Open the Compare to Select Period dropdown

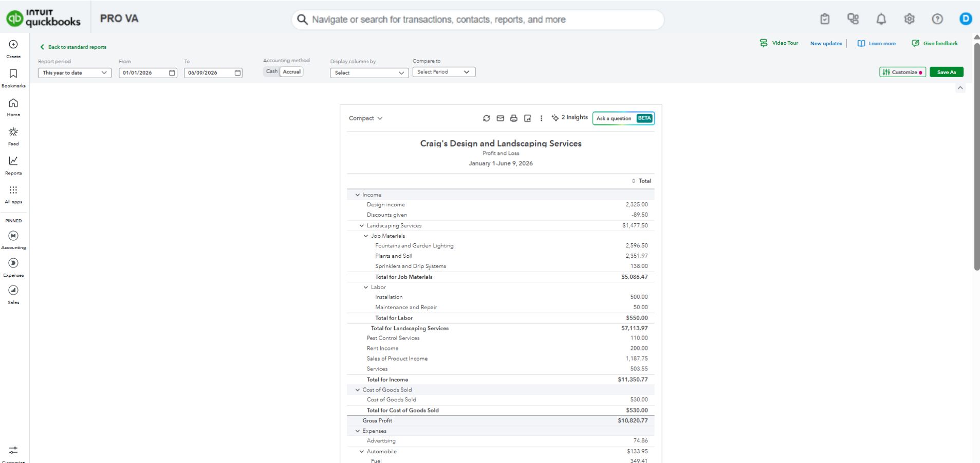(443, 72)
